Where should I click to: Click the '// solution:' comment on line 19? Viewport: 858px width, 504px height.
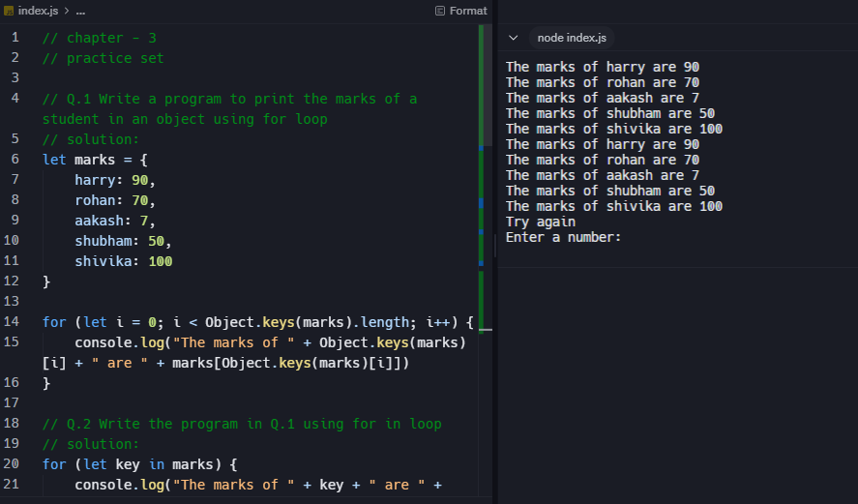91,444
